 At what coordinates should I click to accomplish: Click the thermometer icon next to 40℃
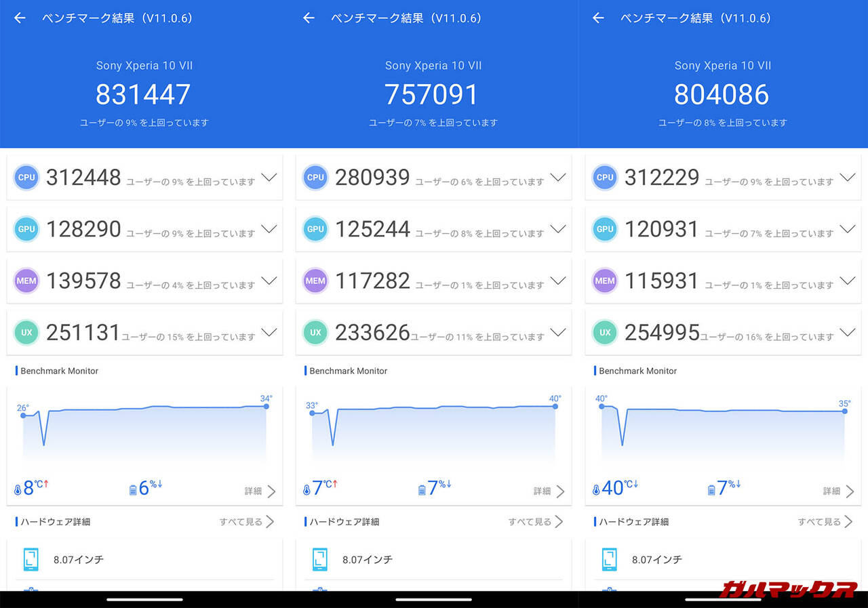tap(596, 489)
